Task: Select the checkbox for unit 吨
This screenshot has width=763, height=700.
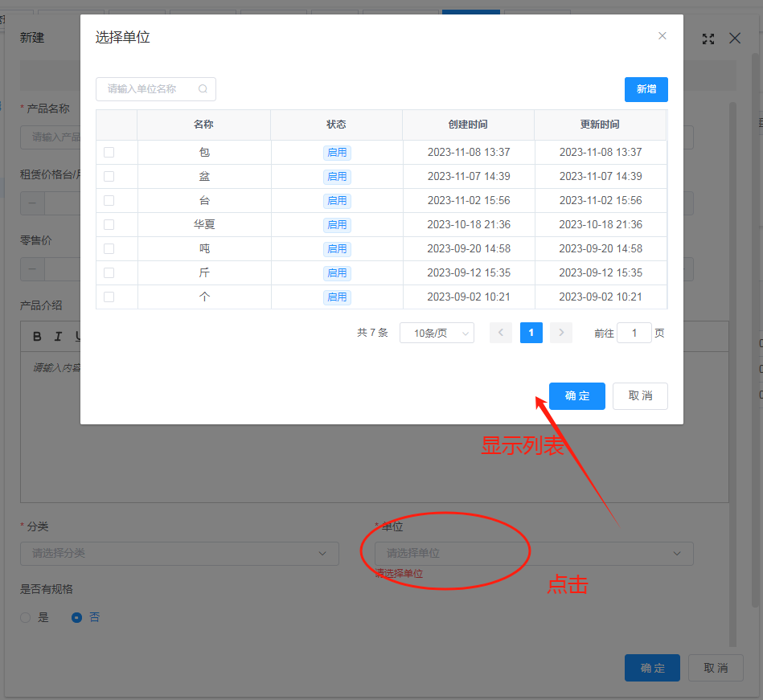Action: coord(109,248)
